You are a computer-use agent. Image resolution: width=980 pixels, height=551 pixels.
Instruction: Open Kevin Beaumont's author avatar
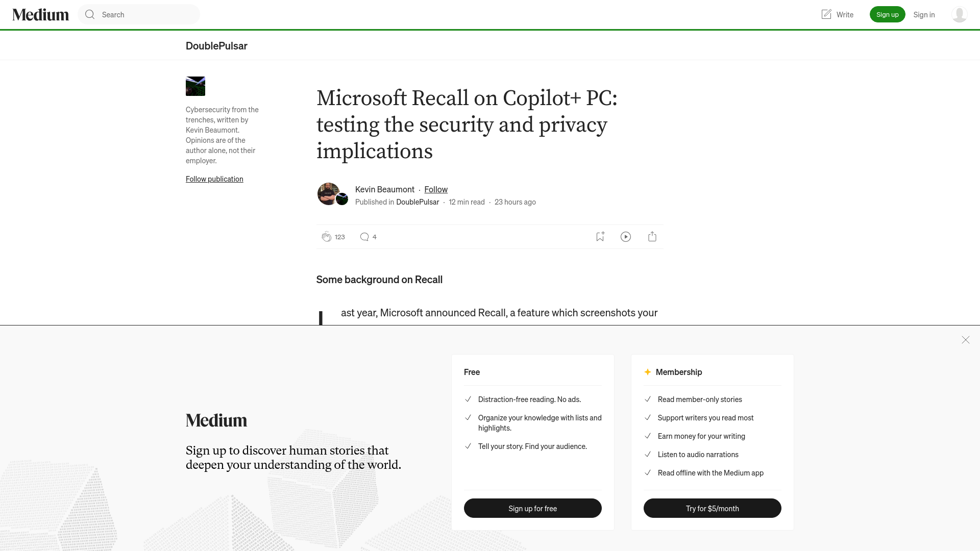(328, 194)
